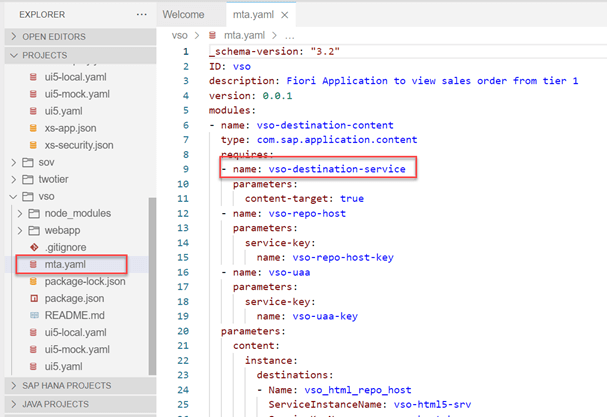The height and width of the screenshot is (417, 607).
Task: Open Explorer more actions ellipsis menu
Action: click(142, 15)
